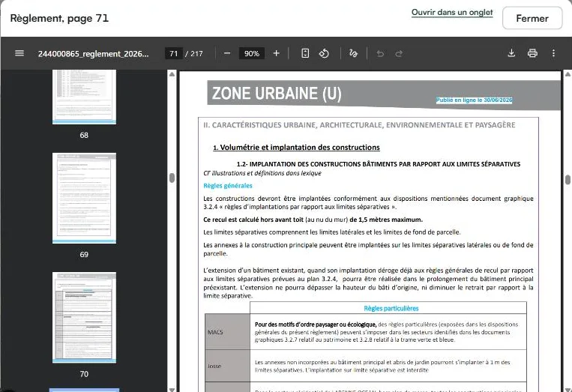Click the redo arrow icon
The height and width of the screenshot is (392, 572).
click(x=399, y=54)
